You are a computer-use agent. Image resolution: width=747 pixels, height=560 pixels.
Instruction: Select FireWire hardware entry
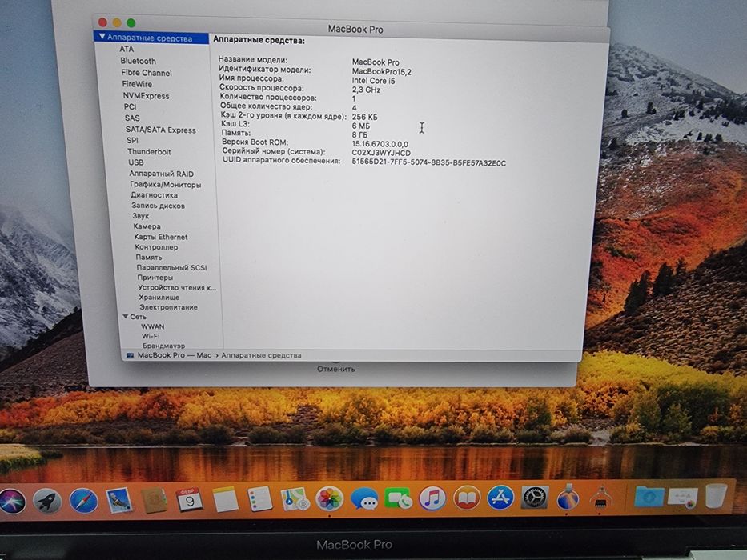click(x=137, y=84)
